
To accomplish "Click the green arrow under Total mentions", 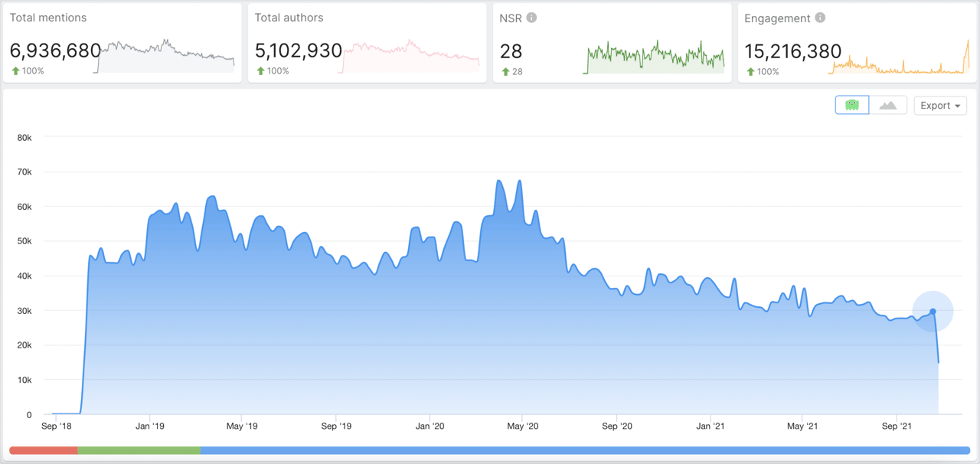I will (15, 71).
